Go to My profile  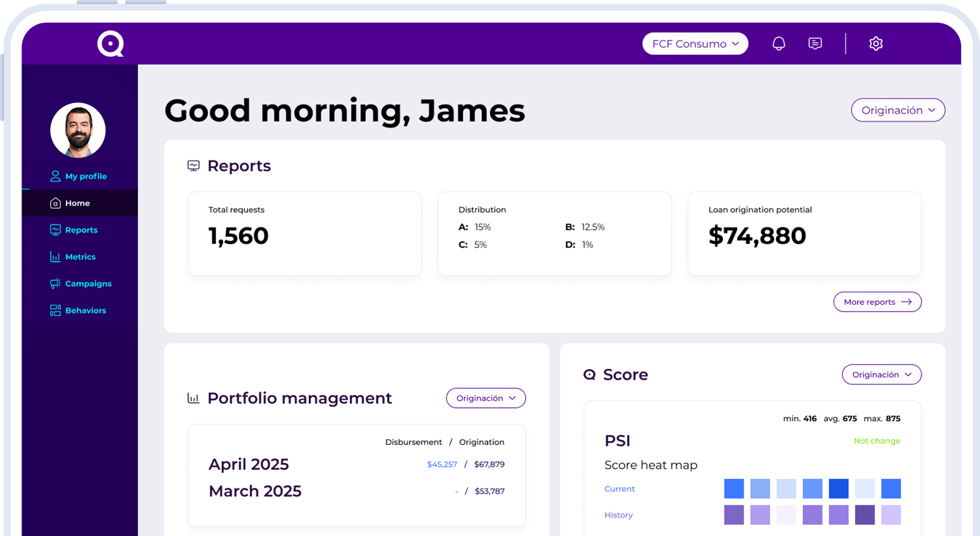coord(80,176)
